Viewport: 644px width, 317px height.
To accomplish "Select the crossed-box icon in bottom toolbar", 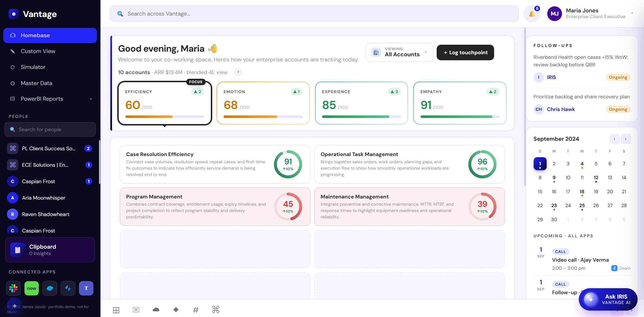I will (136, 310).
